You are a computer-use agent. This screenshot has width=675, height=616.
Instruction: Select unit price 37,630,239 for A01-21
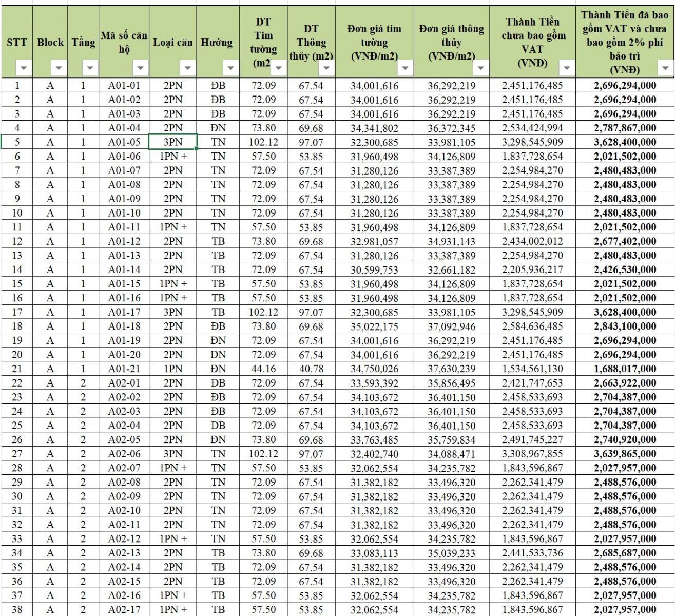(452, 369)
